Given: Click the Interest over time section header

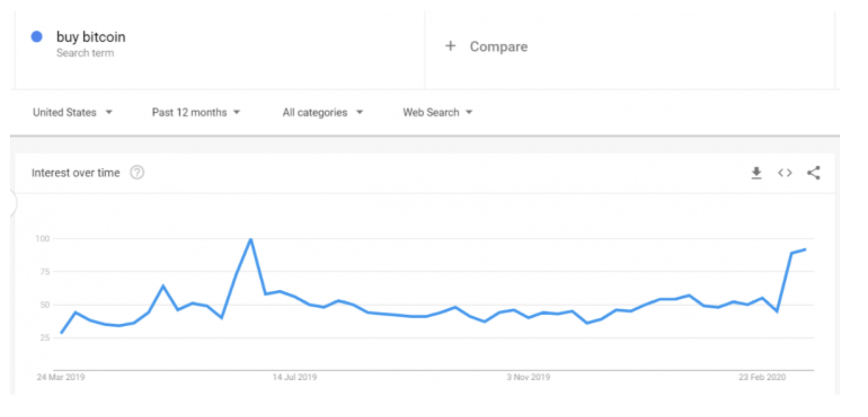Looking at the screenshot, I should click(x=75, y=172).
